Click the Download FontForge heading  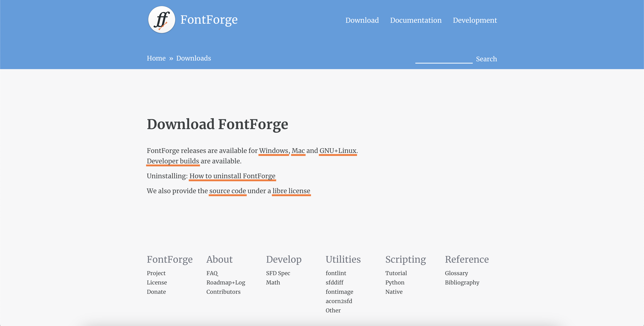(x=217, y=124)
